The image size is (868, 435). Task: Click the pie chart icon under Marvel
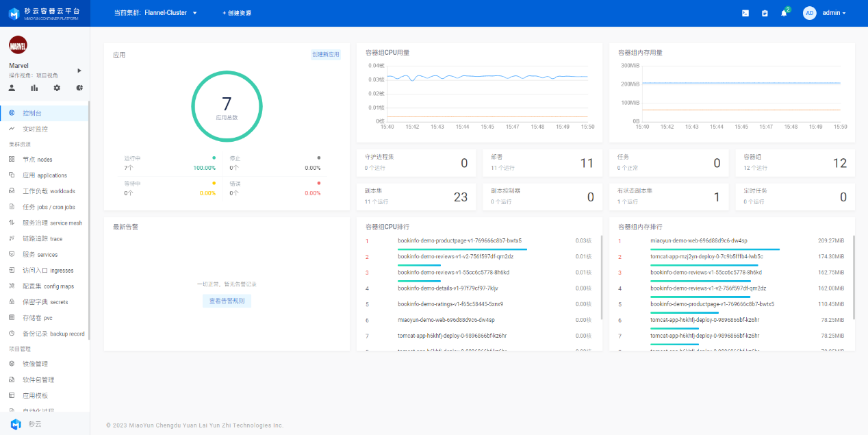click(79, 88)
